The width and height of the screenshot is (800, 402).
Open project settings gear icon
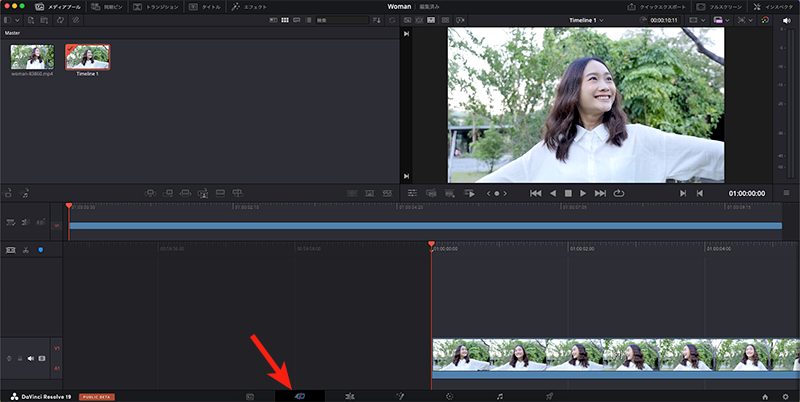click(x=786, y=396)
